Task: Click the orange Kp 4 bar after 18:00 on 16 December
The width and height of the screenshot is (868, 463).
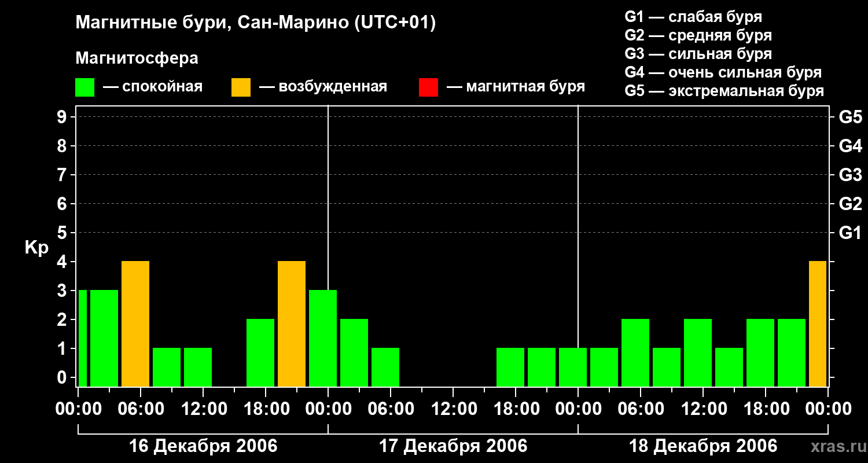Action: point(292,324)
